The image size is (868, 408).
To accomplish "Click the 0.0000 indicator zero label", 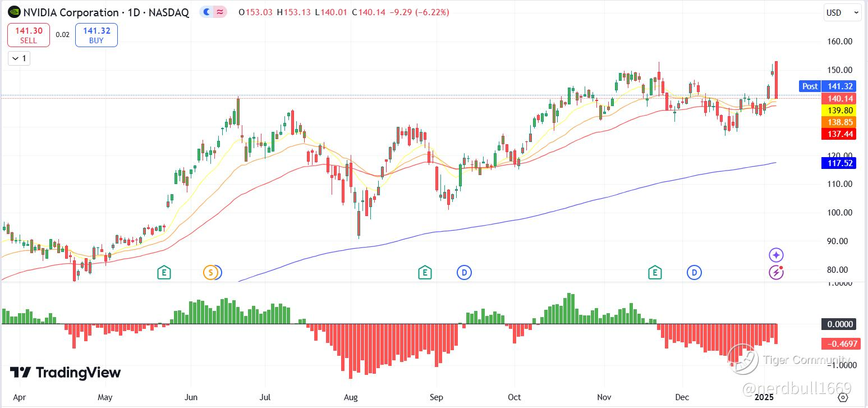I will click(838, 324).
